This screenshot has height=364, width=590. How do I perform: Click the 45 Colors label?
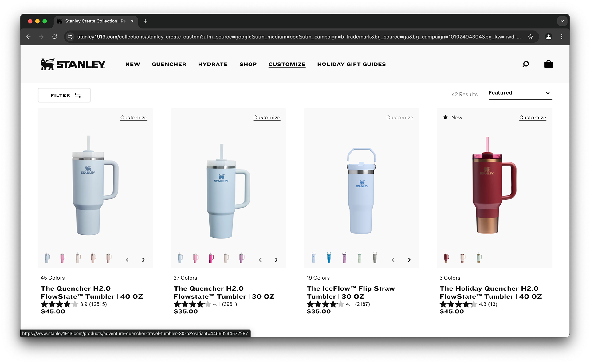53,278
